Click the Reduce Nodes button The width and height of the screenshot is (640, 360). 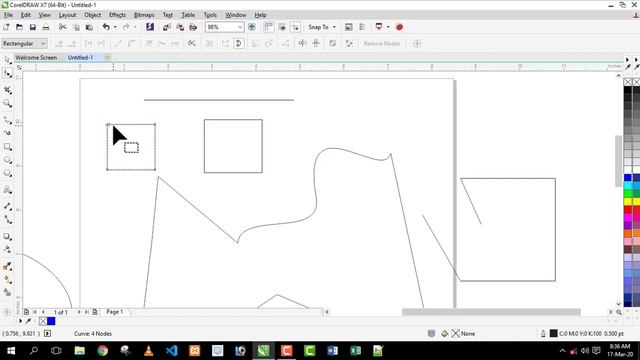pos(382,43)
